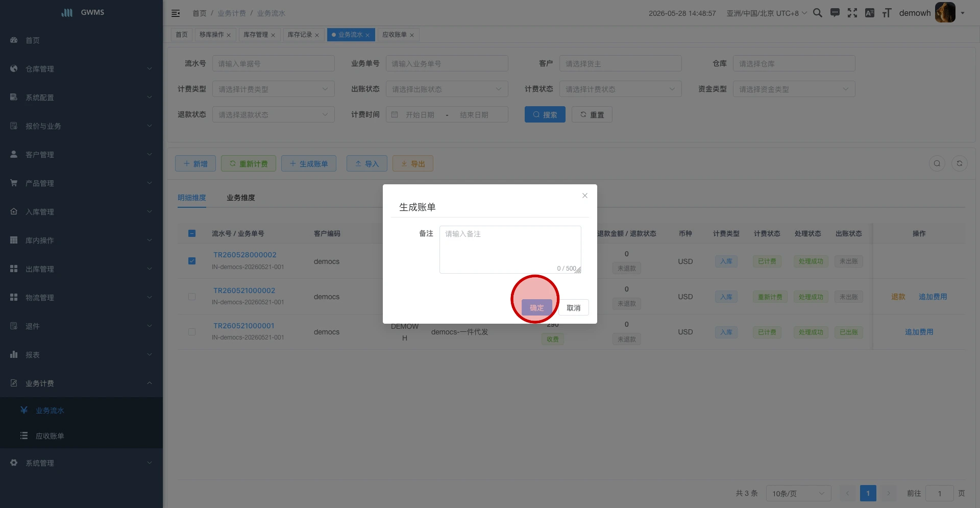The image size is (980, 508).
Task: Check the TR260521000001 row checkbox
Action: pos(192,332)
